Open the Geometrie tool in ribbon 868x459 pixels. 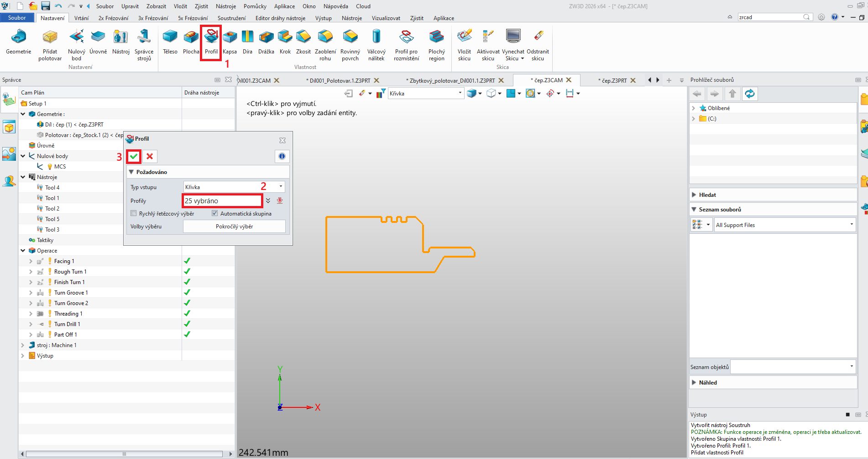pyautogui.click(x=18, y=42)
